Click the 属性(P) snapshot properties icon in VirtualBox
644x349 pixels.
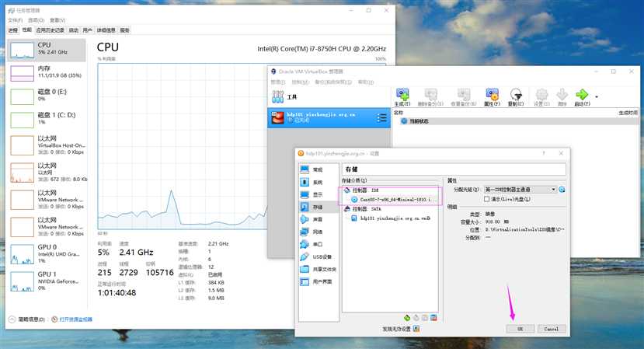[x=492, y=97]
